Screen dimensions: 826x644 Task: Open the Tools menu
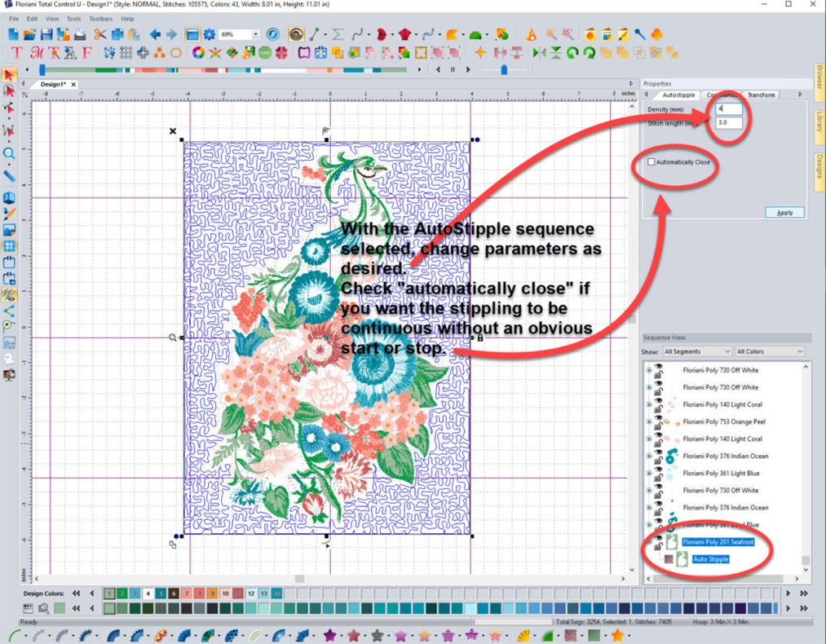coord(73,18)
